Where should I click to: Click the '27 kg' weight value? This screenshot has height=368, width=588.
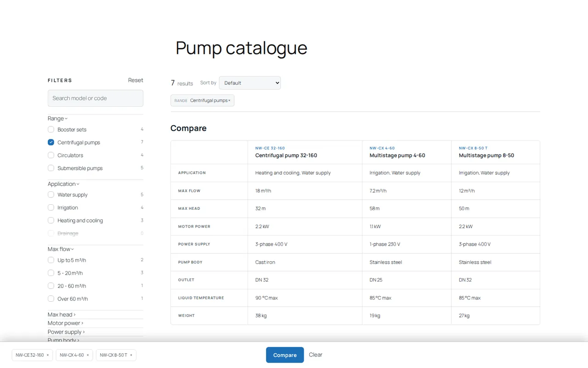pyautogui.click(x=464, y=316)
